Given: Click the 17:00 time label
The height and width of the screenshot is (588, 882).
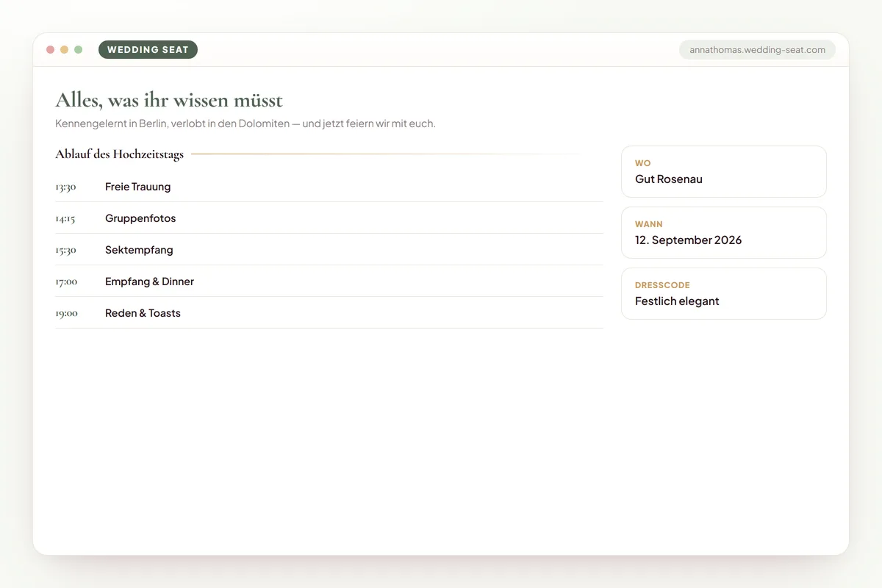Looking at the screenshot, I should tap(66, 282).
